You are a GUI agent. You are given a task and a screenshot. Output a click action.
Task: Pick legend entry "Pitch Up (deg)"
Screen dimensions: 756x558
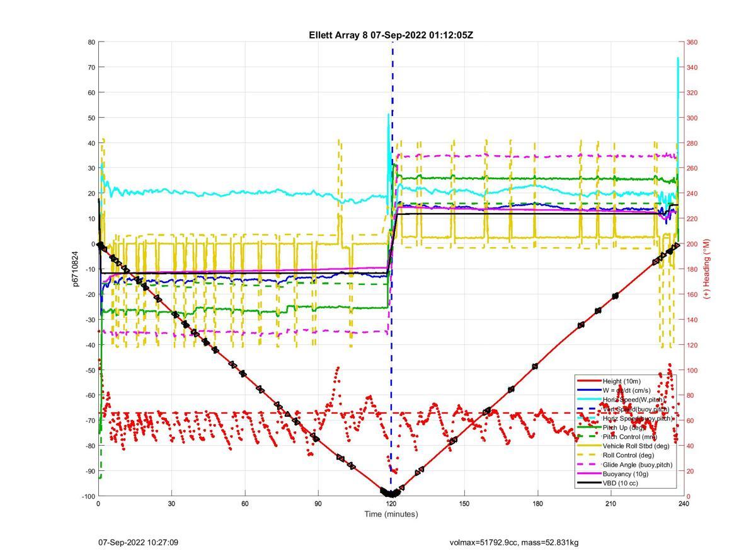tap(624, 427)
